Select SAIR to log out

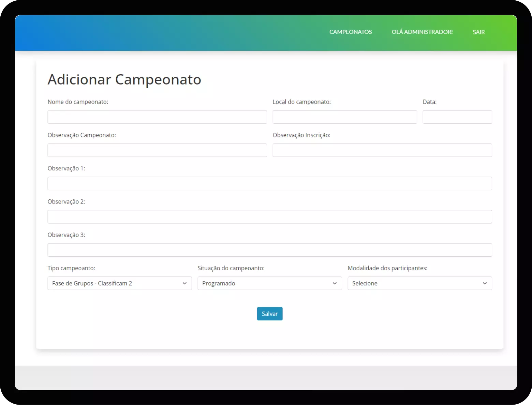click(478, 32)
